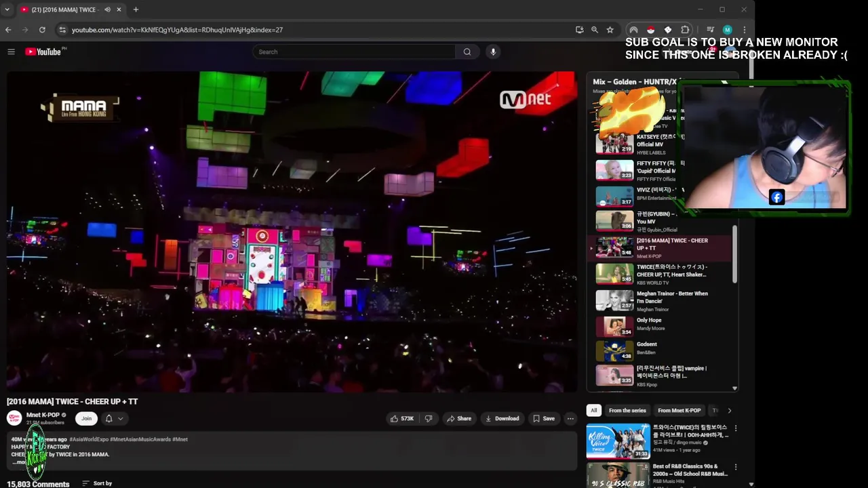
Task: Open the Sort by comments menu
Action: pos(97,483)
